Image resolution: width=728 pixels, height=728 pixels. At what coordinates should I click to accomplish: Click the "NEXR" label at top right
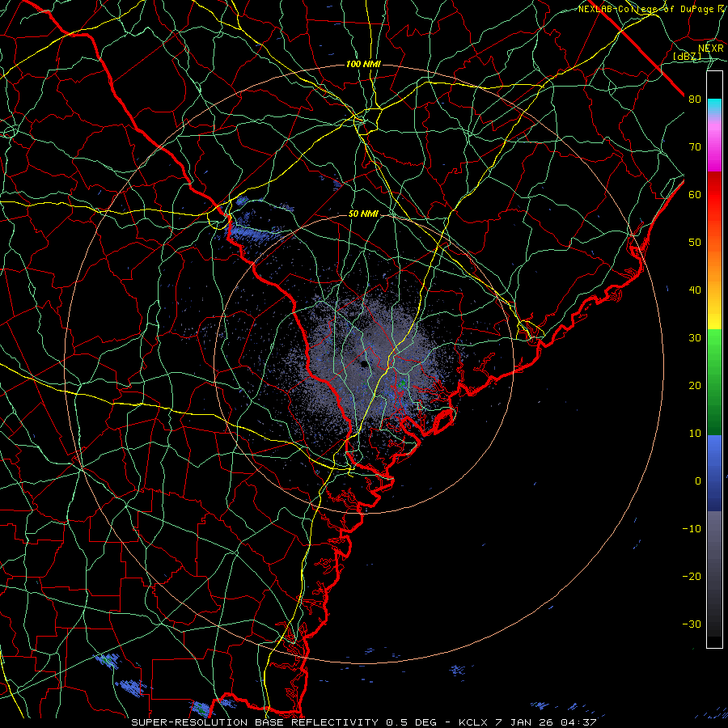coord(711,49)
